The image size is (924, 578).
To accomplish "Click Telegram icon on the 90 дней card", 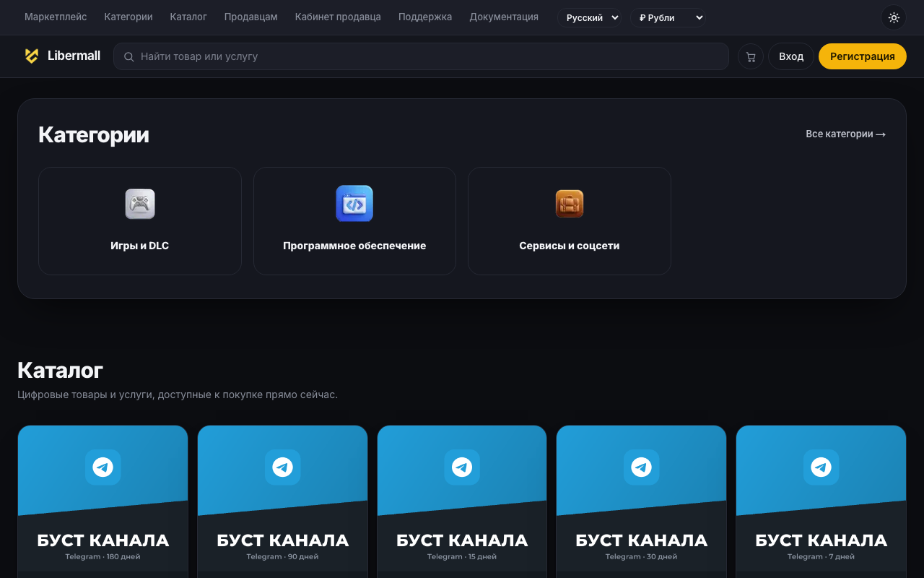I will (282, 467).
